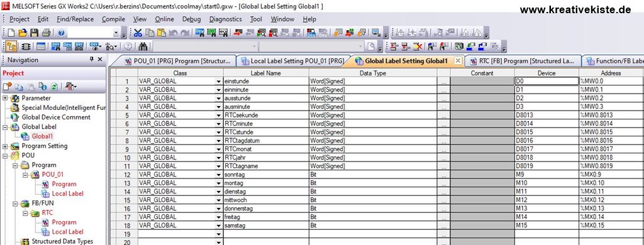Click the remote monitor screen icon

(x=376, y=33)
